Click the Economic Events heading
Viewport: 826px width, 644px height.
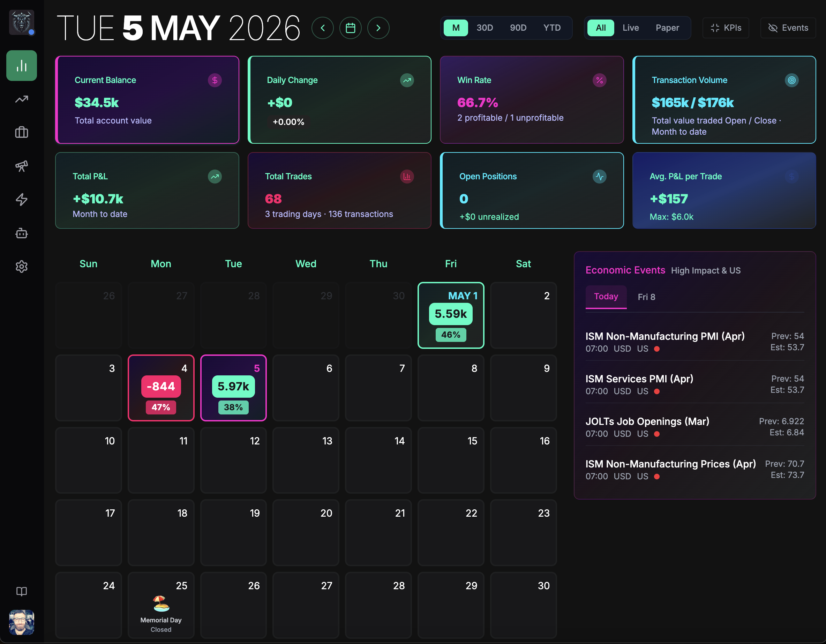[x=625, y=270]
